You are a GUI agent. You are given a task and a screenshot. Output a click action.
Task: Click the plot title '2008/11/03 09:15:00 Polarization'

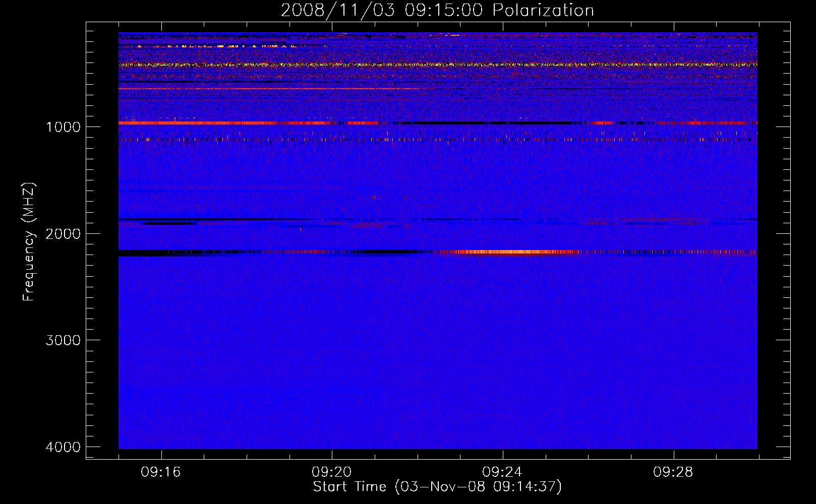(x=437, y=11)
